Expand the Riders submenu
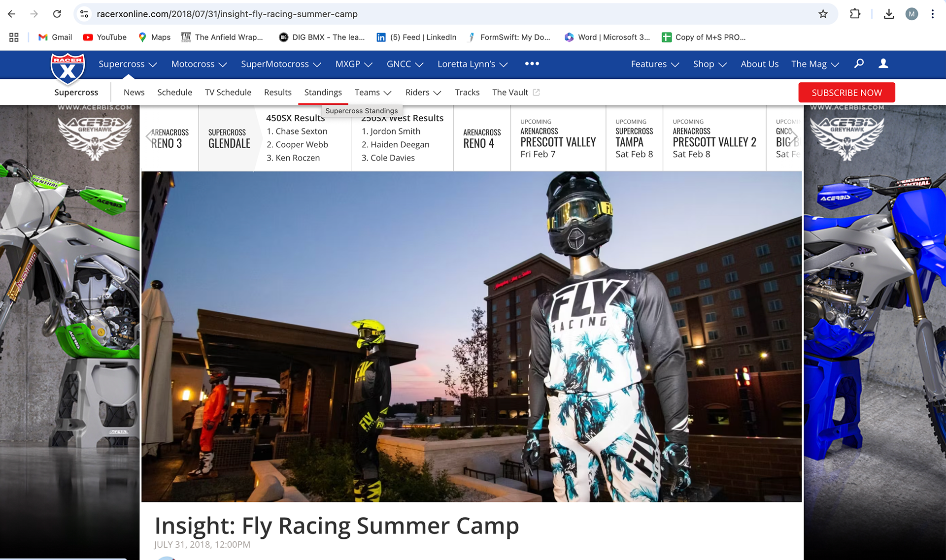The image size is (946, 560). point(423,92)
